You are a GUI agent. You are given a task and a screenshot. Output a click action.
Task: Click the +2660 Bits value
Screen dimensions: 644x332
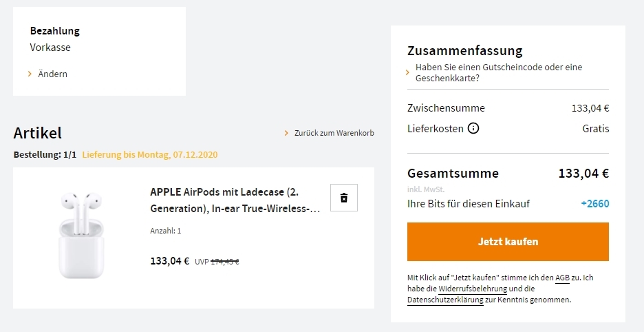(594, 203)
